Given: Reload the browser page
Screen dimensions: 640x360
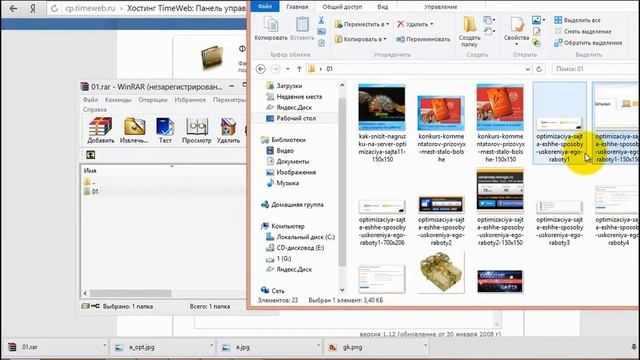Looking at the screenshot, I should tap(54, 8).
